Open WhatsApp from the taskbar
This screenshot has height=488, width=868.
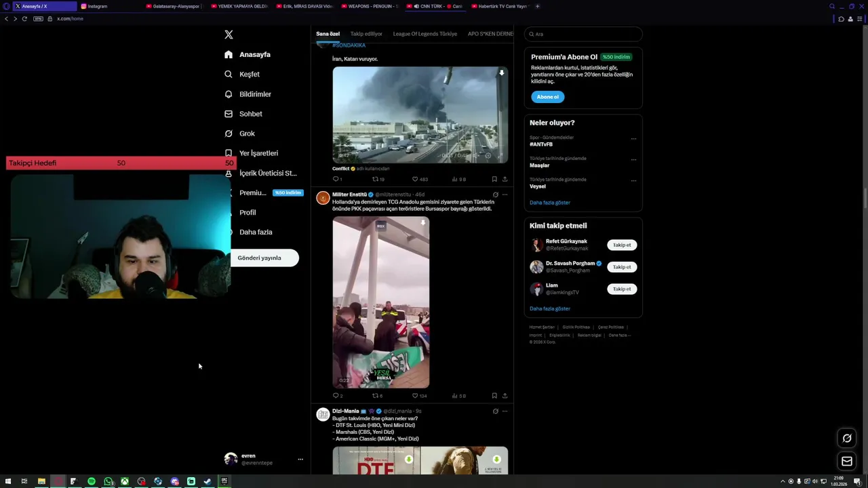[108, 481]
